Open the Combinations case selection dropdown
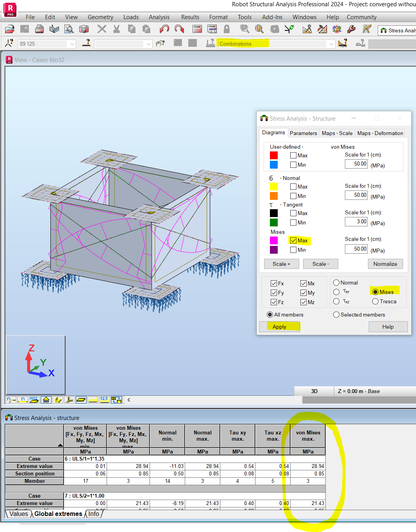This screenshot has height=532, width=416. coord(331,44)
